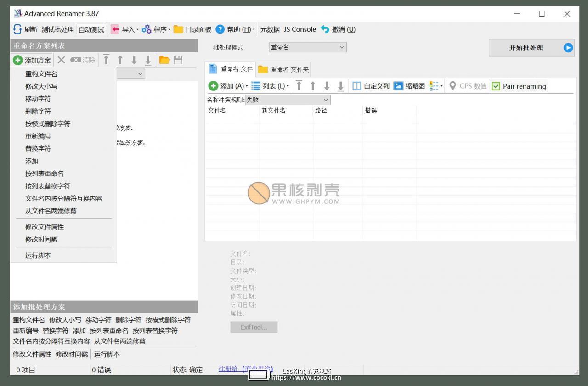Image resolution: width=588 pixels, height=386 pixels.
Task: Move method to top in method list toolbar
Action: pyautogui.click(x=106, y=60)
